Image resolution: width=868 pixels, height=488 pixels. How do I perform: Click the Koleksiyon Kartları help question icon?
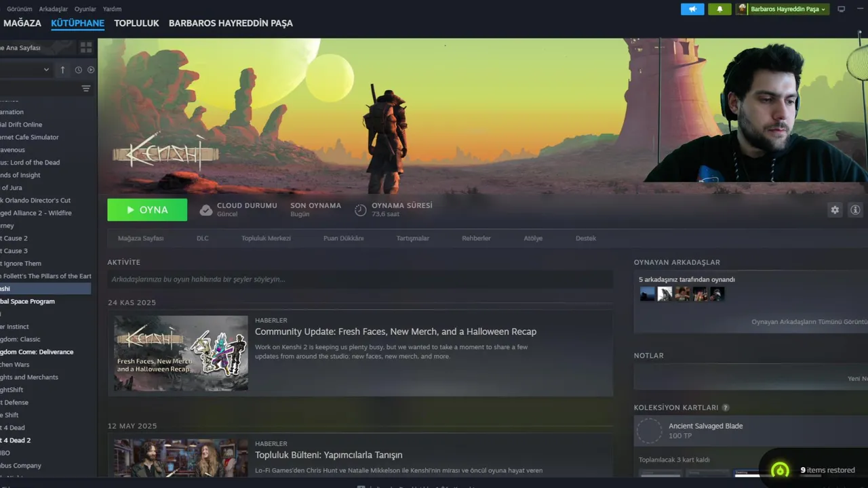[726, 408]
